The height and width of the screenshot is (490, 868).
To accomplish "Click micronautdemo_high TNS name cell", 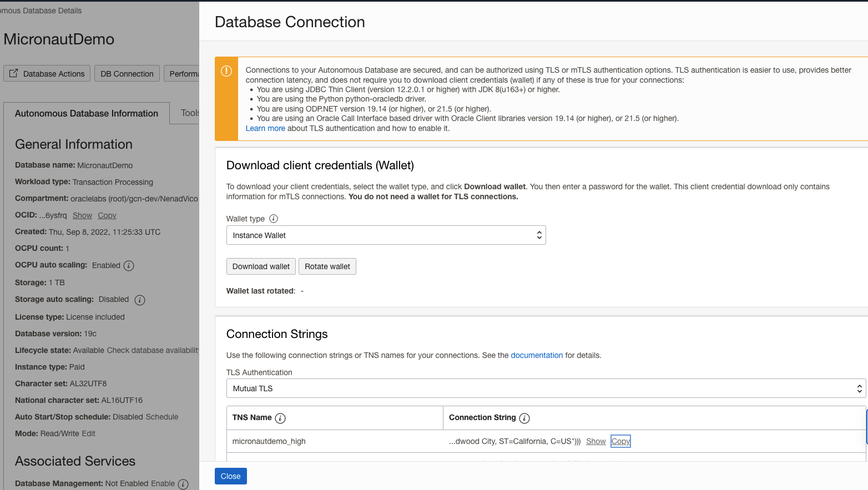I will 335,441.
